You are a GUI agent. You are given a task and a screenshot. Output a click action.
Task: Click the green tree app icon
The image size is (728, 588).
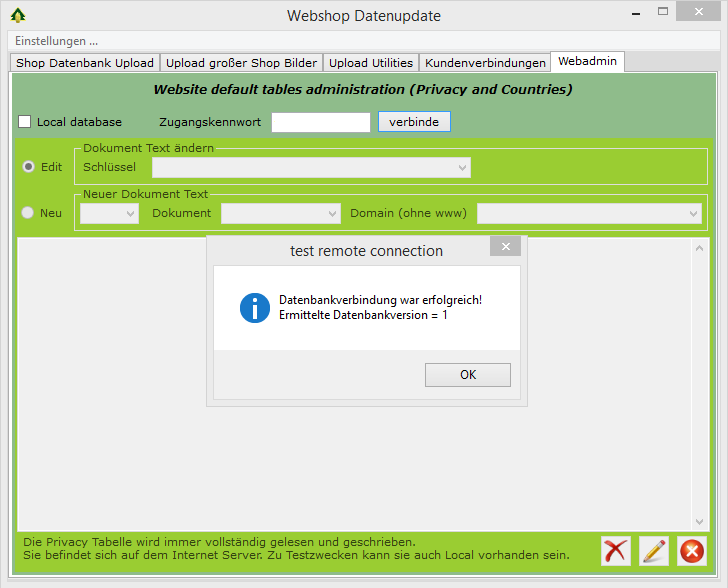18,15
